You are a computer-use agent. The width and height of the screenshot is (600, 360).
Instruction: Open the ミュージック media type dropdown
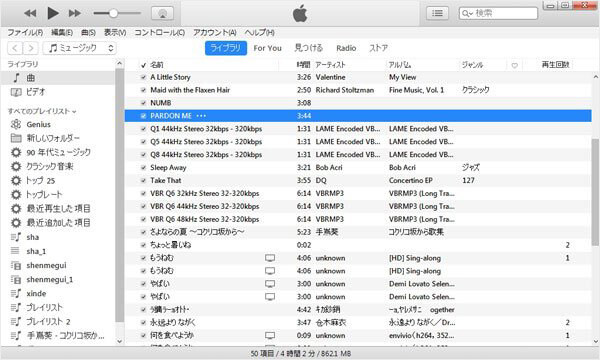(80, 48)
